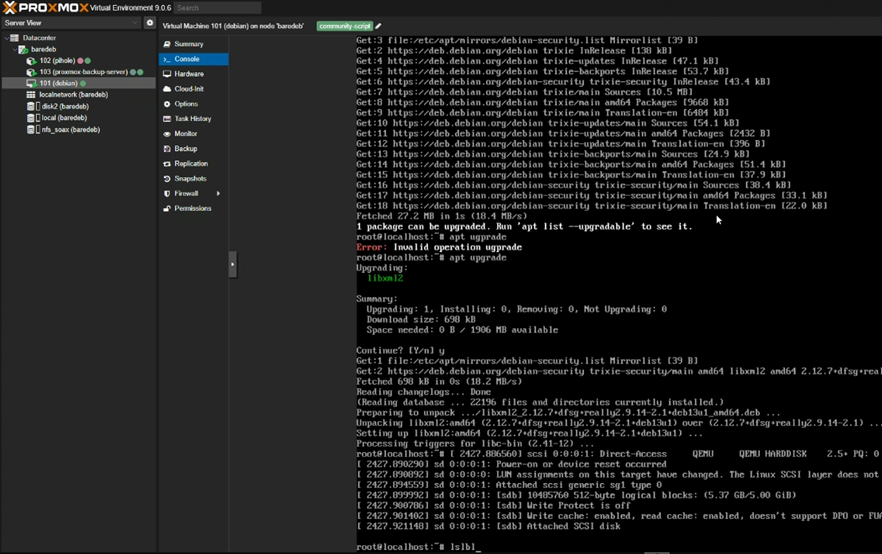Select nfs_soax (baredeb) storage
The width and height of the screenshot is (882, 554).
[x=71, y=129]
